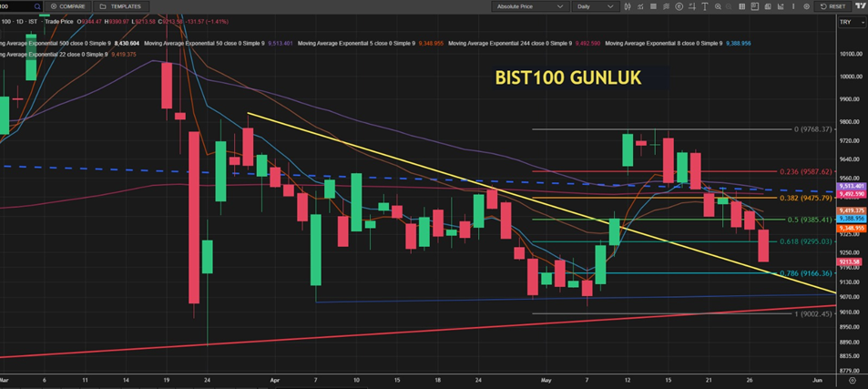Open the Compare symbols button

(x=68, y=6)
